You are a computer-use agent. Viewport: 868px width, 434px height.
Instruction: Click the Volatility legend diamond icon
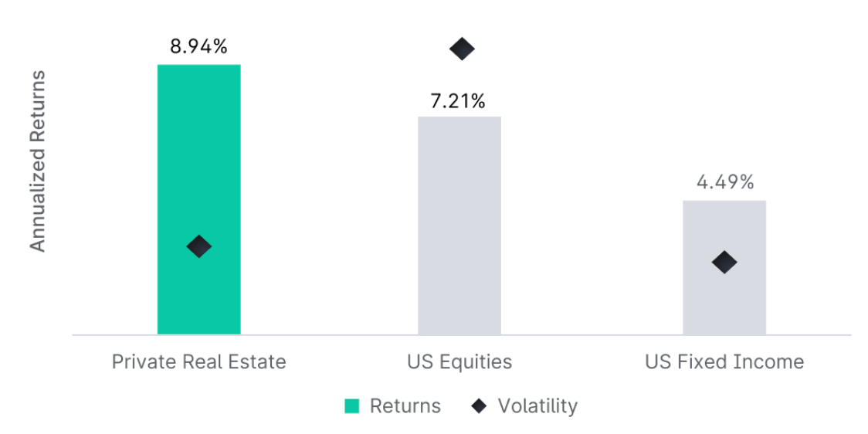pos(480,407)
